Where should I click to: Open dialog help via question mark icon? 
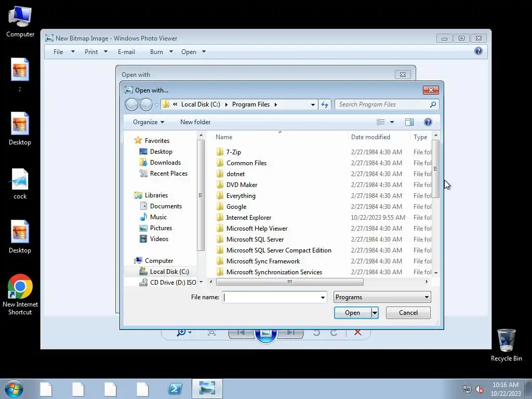pos(428,122)
